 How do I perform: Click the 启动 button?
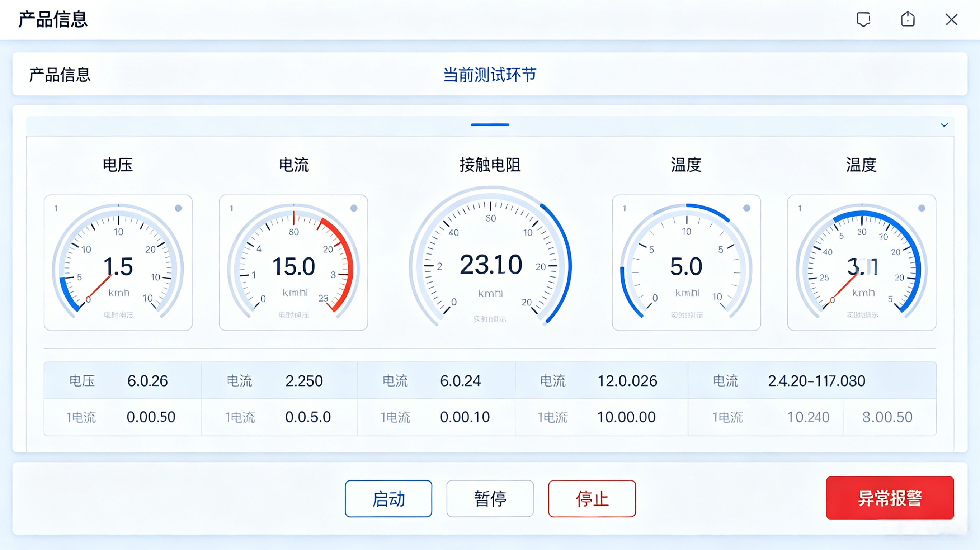388,498
